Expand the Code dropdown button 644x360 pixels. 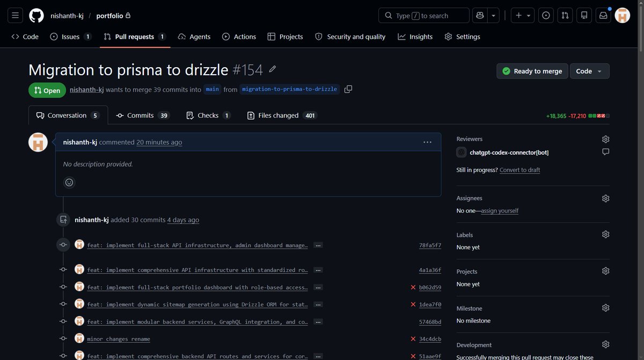coord(589,71)
